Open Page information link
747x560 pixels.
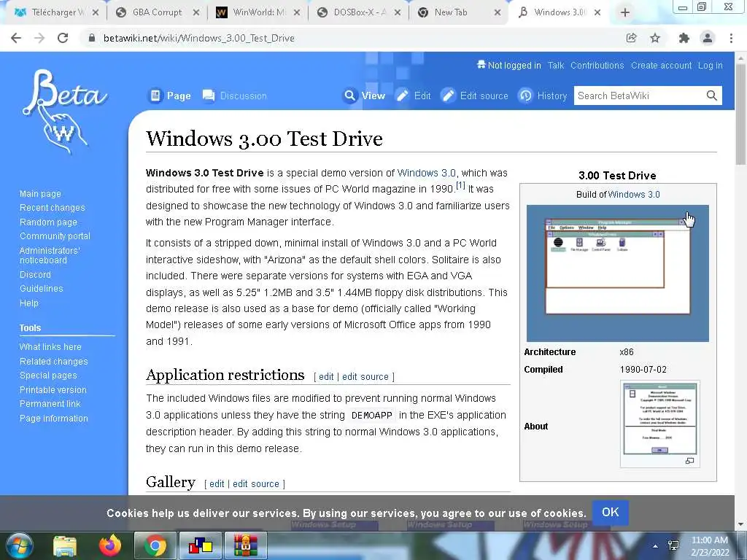click(54, 418)
